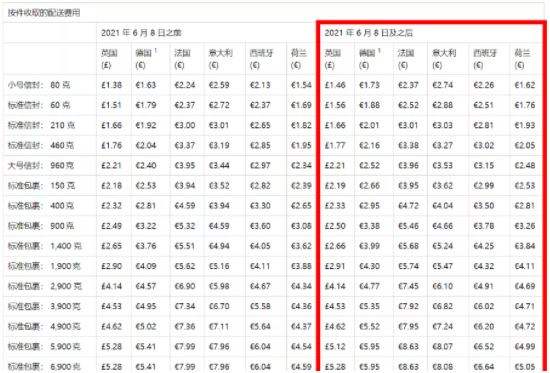Select the 2021 年 6 月 8 日及之后 header
Viewport: 550px width, 373px height.
tap(369, 33)
